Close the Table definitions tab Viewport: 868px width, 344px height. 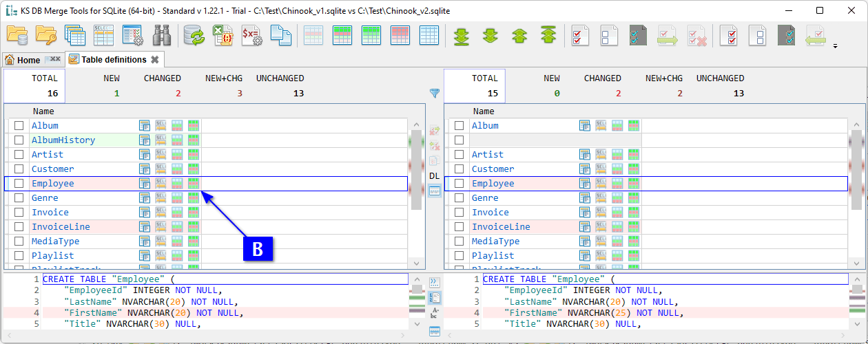tap(155, 60)
